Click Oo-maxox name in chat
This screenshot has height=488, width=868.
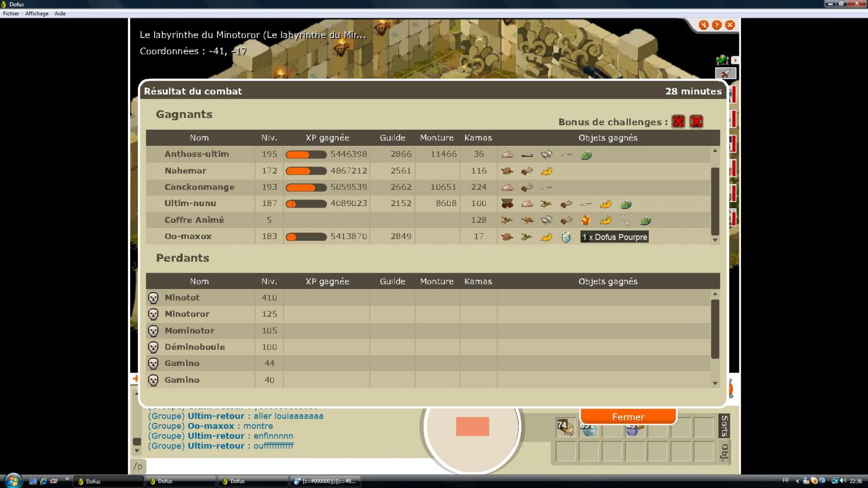pos(211,426)
